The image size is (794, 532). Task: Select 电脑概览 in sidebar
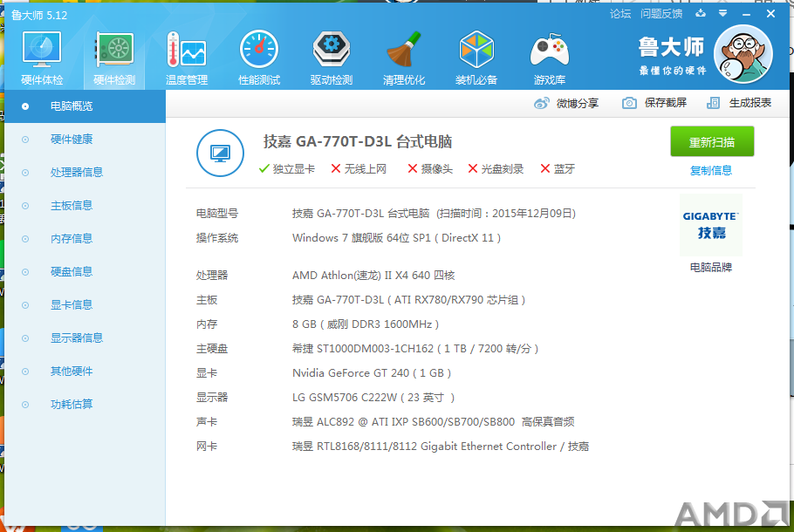[85, 106]
